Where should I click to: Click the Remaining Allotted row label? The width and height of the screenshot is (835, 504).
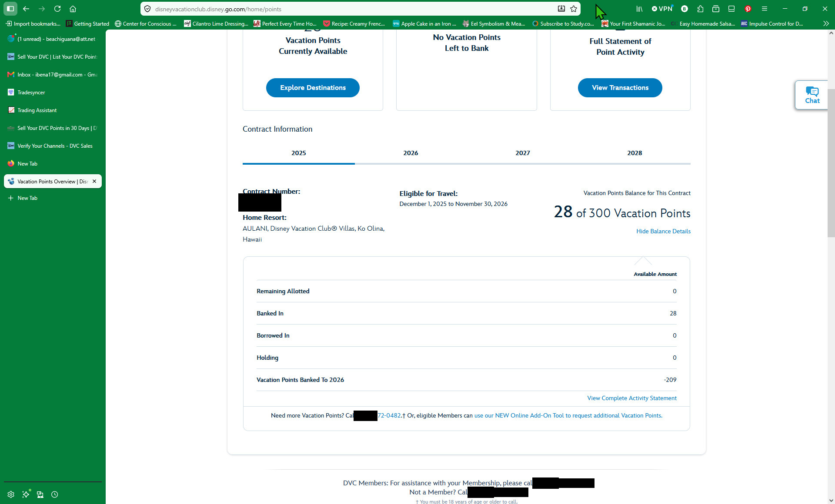coord(283,291)
